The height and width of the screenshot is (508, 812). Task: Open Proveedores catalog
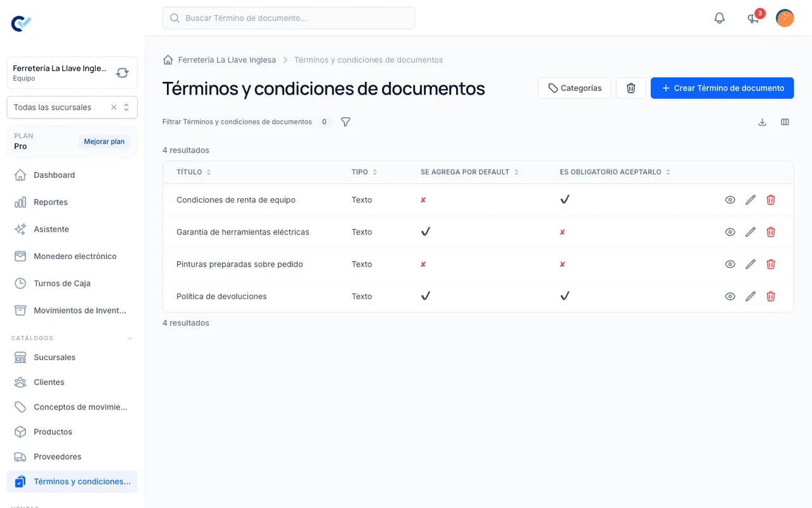tap(72, 457)
